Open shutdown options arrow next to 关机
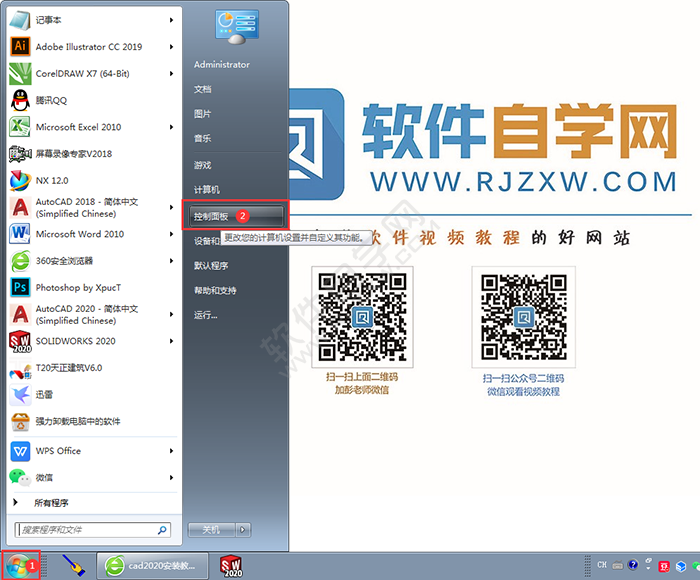Screen dimensions: 700x580 pos(243,529)
